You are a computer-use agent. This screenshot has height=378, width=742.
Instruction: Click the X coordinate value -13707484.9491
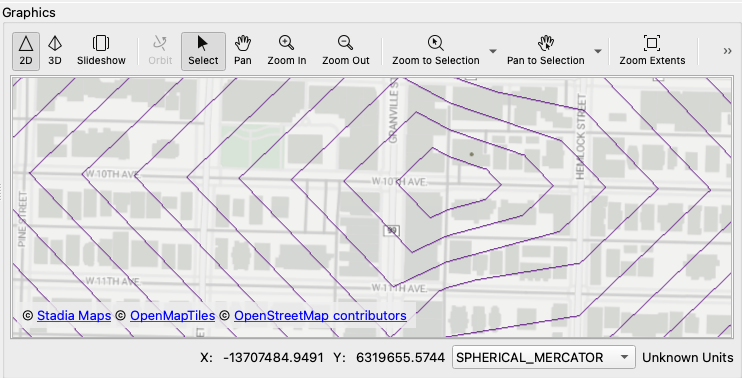[x=273, y=358]
